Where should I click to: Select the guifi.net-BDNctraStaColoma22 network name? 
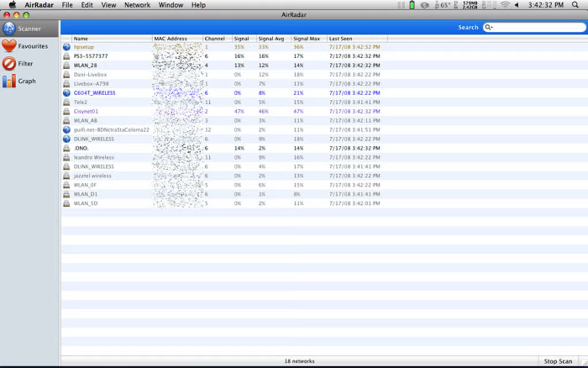(111, 130)
